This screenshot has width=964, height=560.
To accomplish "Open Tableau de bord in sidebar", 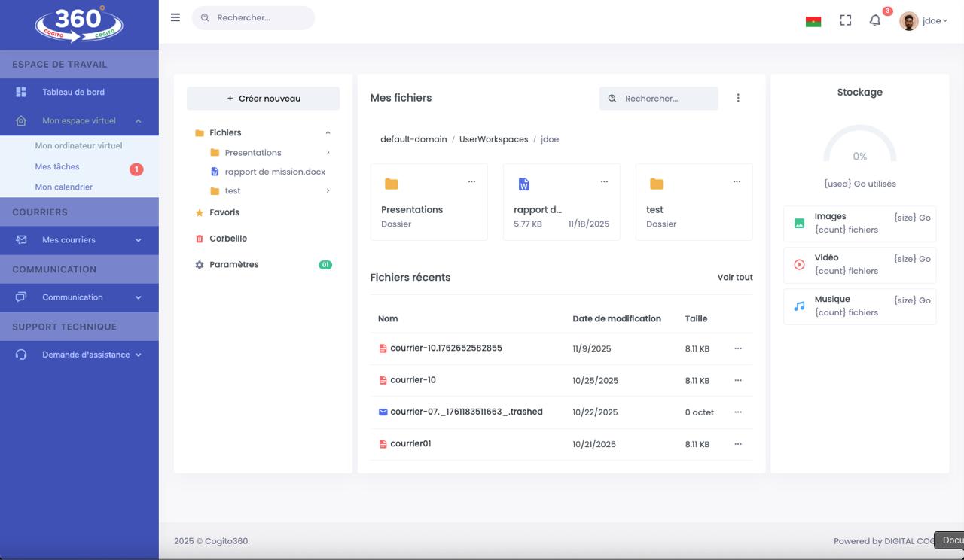I will point(73,92).
